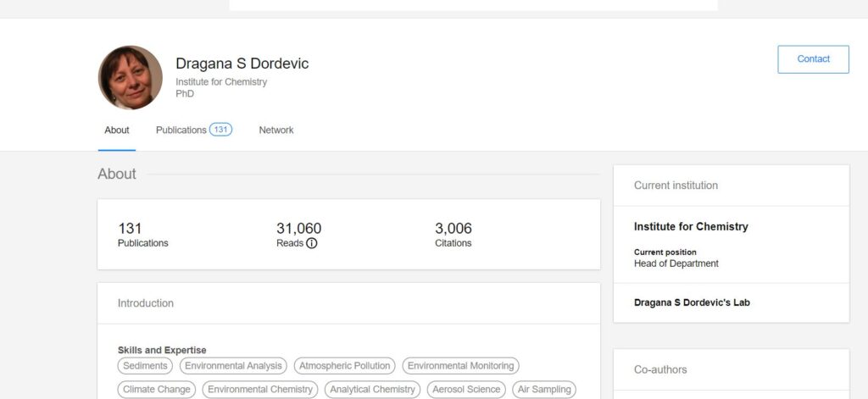The width and height of the screenshot is (868, 399).
Task: Click the 131 Publications statistic
Action: coord(142,235)
